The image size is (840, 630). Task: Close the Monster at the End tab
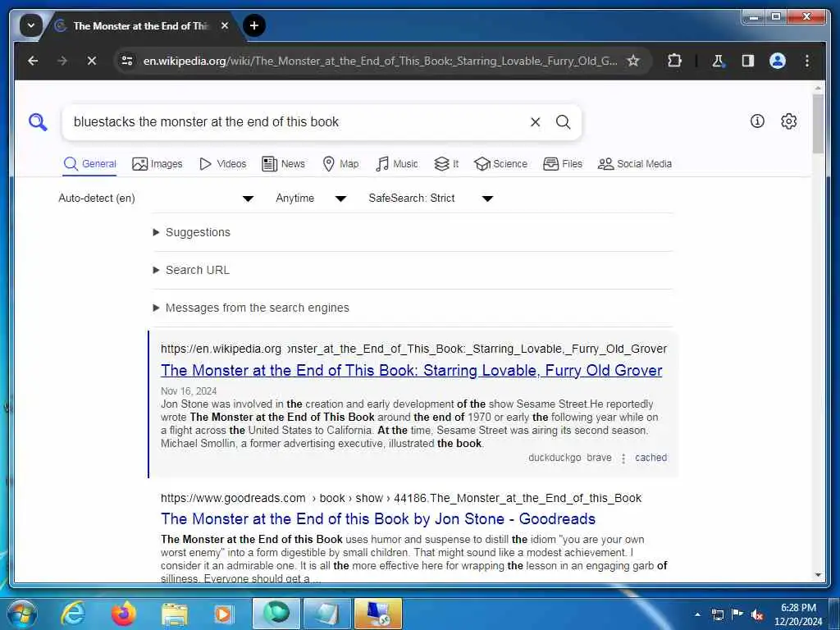[225, 25]
